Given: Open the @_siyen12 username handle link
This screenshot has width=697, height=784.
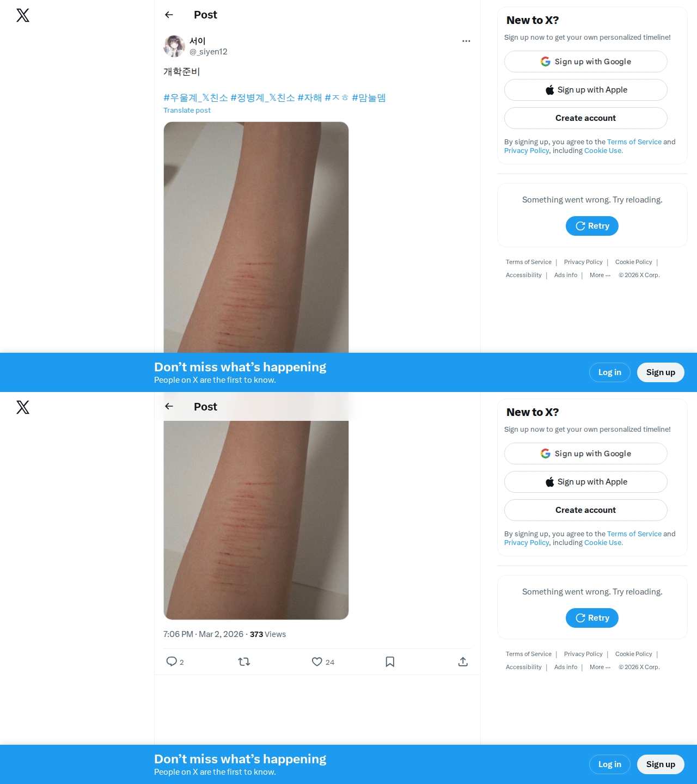Looking at the screenshot, I should point(209,52).
